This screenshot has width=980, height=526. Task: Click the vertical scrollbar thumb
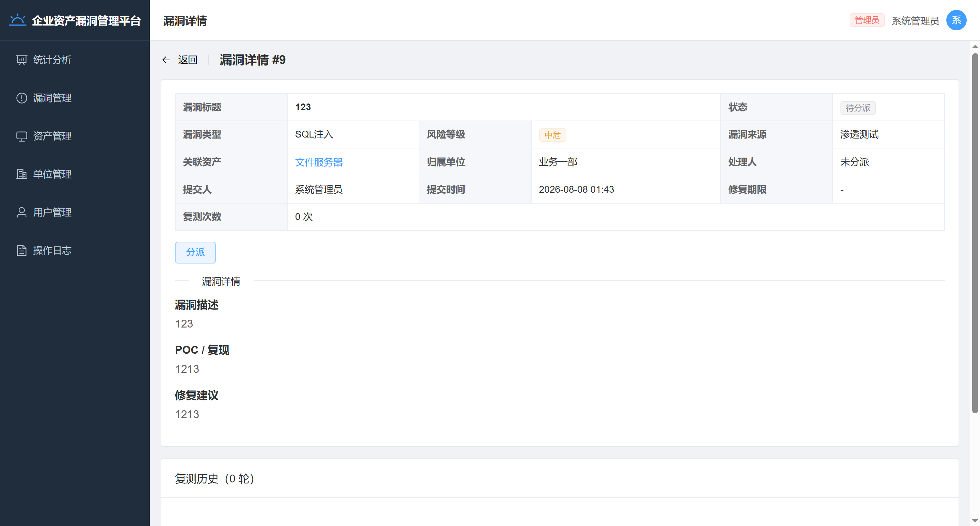pyautogui.click(x=975, y=233)
